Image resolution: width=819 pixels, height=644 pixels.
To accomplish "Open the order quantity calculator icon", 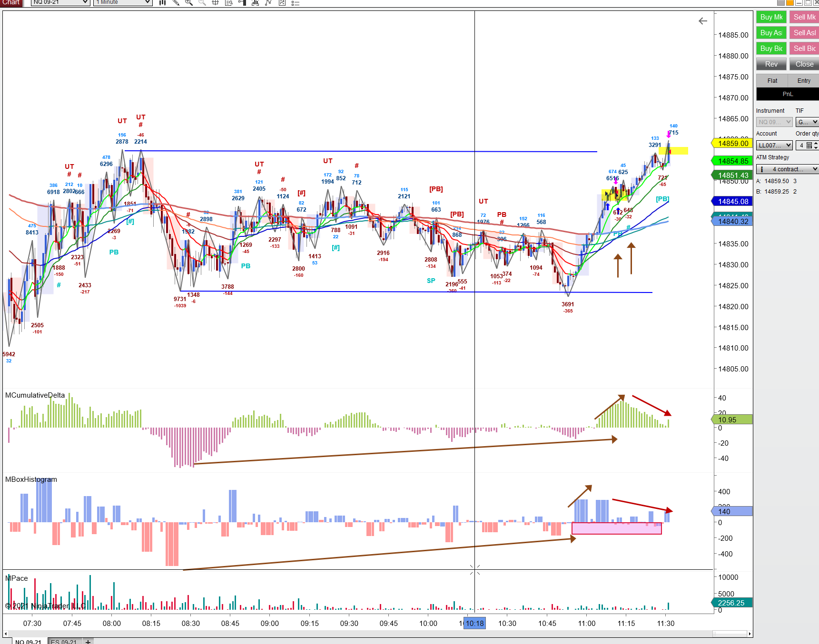I will (x=809, y=146).
